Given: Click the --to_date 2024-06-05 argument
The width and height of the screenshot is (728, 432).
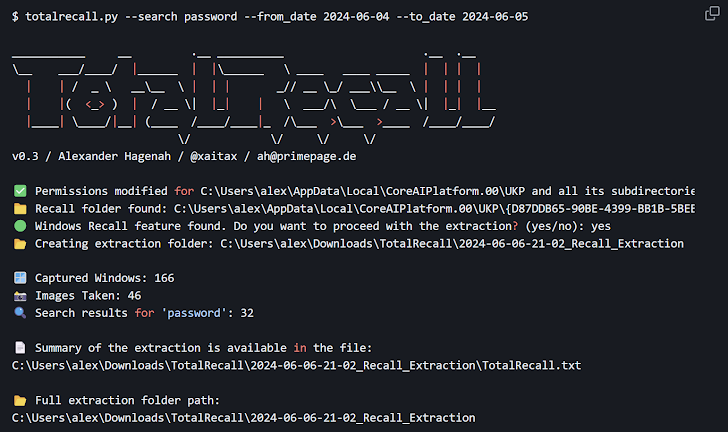Looking at the screenshot, I should [x=462, y=17].
